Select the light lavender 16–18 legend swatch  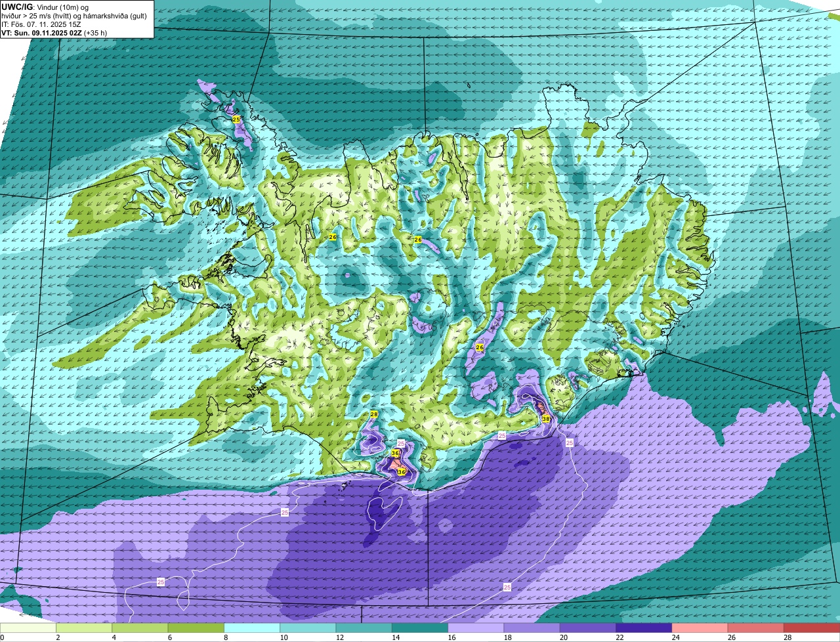pyautogui.click(x=476, y=628)
